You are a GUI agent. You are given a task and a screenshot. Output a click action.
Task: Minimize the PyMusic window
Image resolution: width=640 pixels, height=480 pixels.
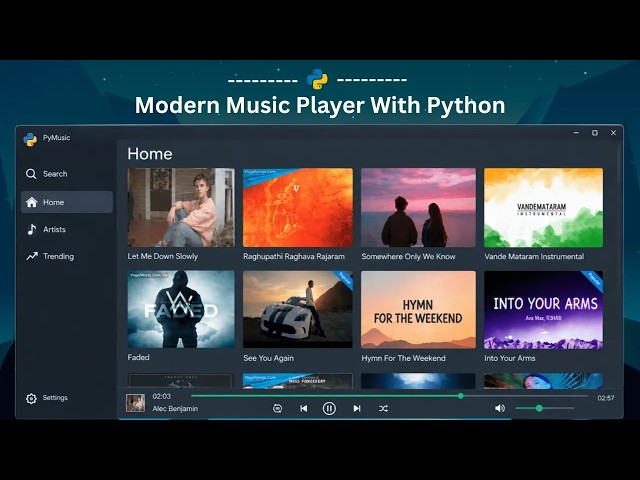tap(576, 133)
